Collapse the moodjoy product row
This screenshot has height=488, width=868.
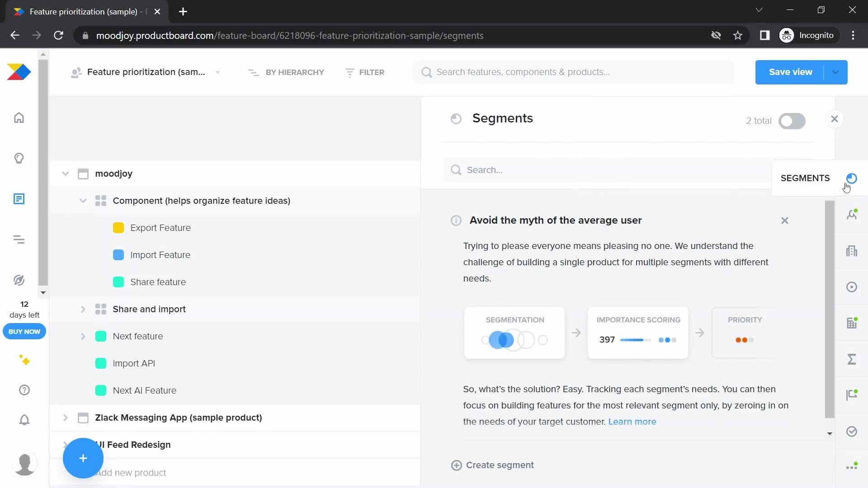66,174
